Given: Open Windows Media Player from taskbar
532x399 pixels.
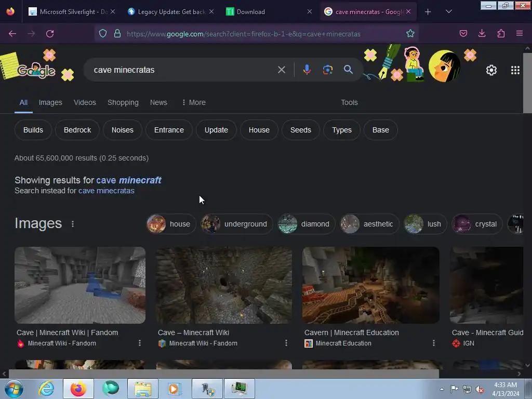Looking at the screenshot, I should pyautogui.click(x=175, y=389).
